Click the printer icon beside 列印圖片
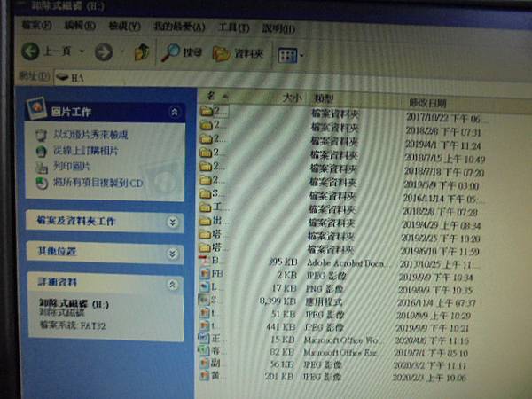The height and width of the screenshot is (399, 532). tap(42, 167)
